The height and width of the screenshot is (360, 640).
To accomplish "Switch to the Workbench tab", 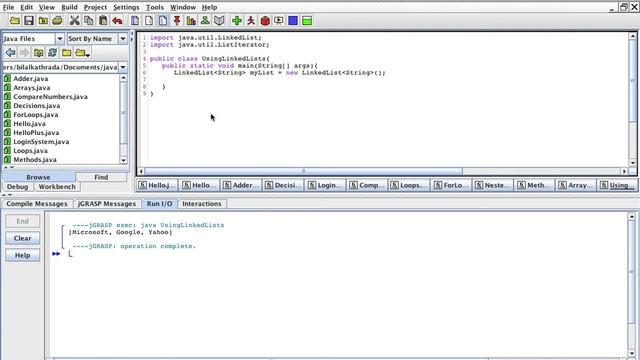I will [57, 187].
